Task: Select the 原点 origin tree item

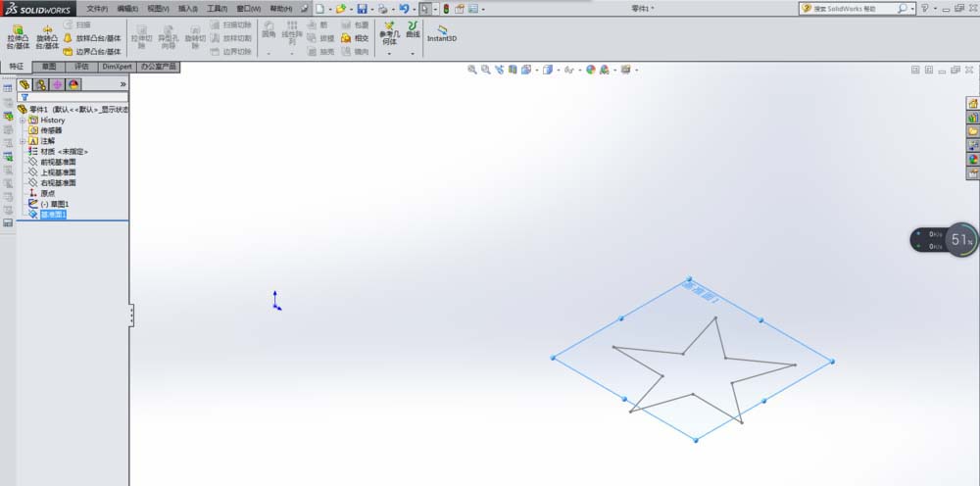Action: click(42, 194)
